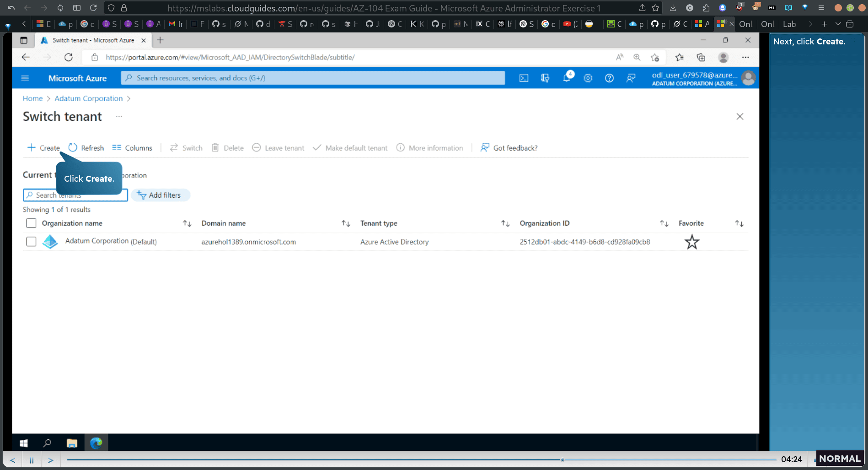Open Azure help question mark

(x=609, y=78)
